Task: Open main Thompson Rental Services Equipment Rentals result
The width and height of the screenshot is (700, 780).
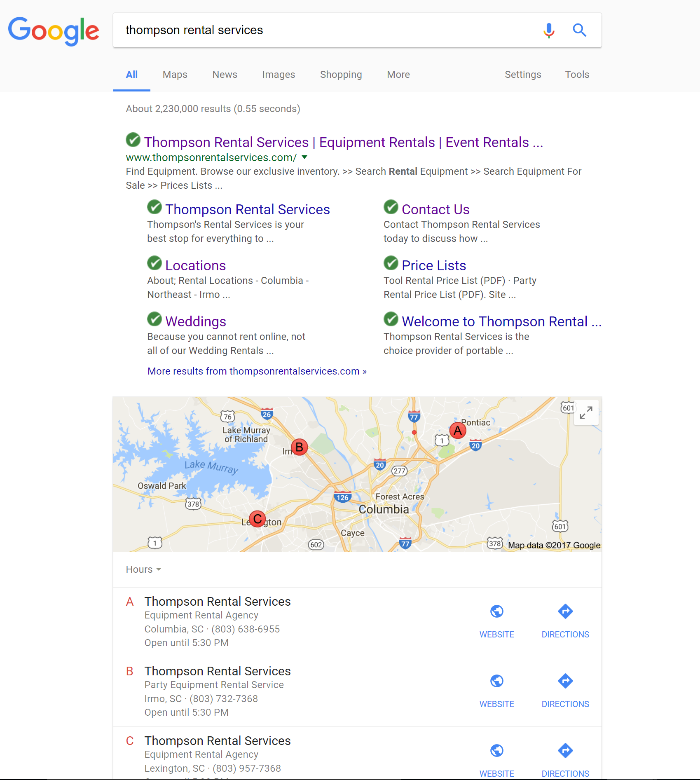Action: pyautogui.click(x=344, y=142)
